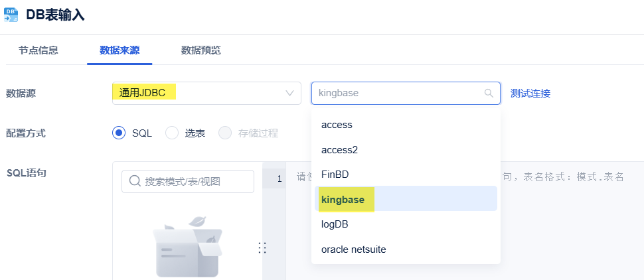Click magnifier icon in schema search box
Image resolution: width=644 pixels, height=280 pixels.
click(135, 181)
